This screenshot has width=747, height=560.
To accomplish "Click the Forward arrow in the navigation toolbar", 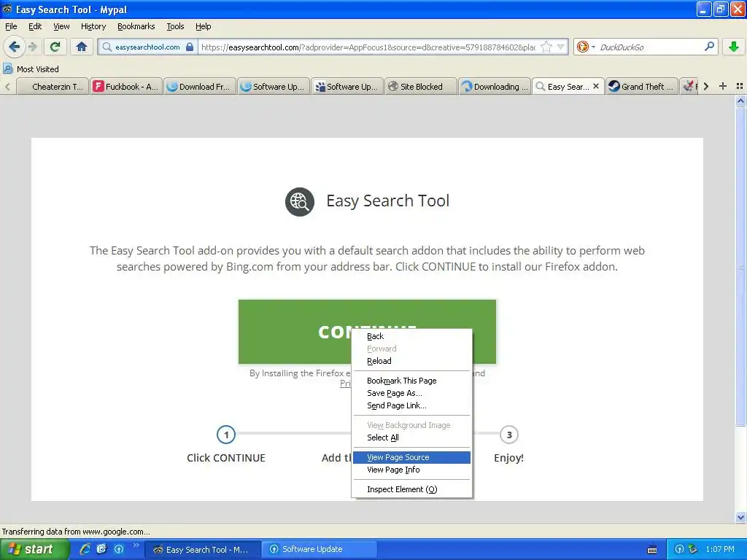I will [x=32, y=47].
